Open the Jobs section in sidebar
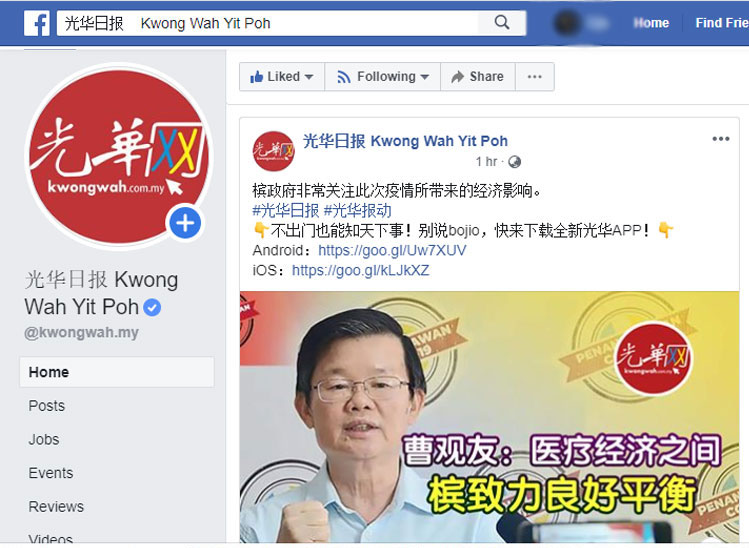The height and width of the screenshot is (548, 749). click(44, 439)
